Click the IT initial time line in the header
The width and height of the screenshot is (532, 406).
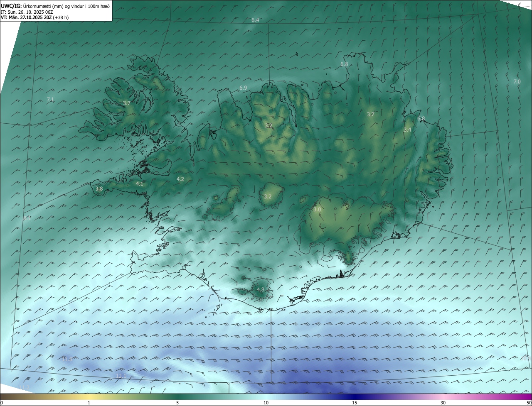[27, 12]
